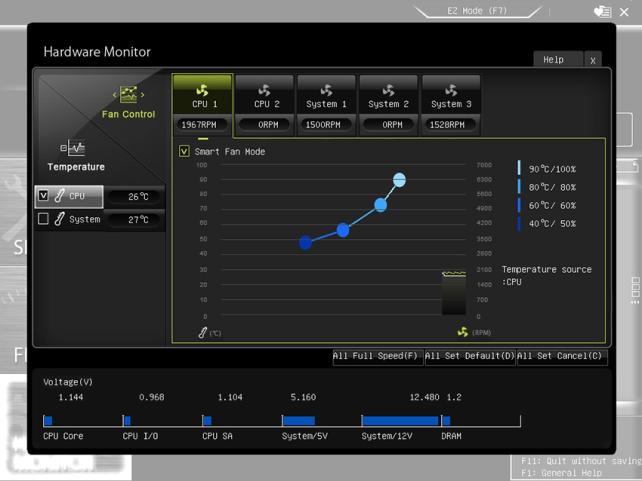Screen dimensions: 642x481
Task: Click the System thermometer icon
Action: [59, 219]
